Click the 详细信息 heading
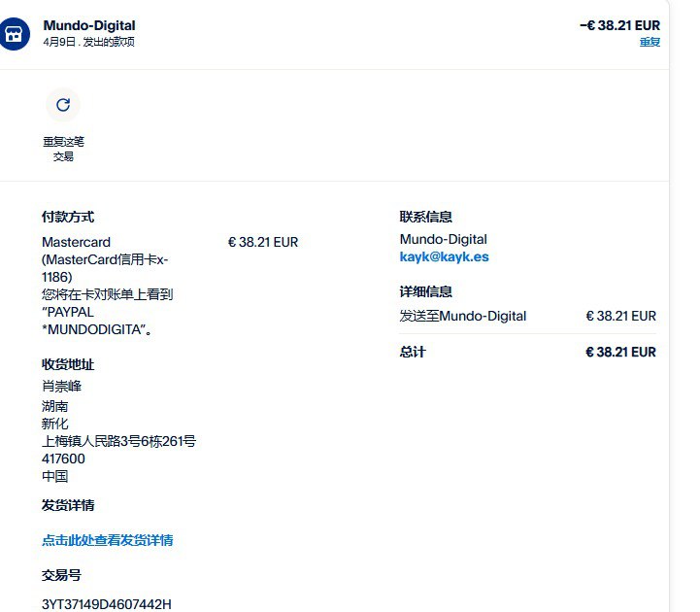700x612 pixels. click(x=425, y=291)
